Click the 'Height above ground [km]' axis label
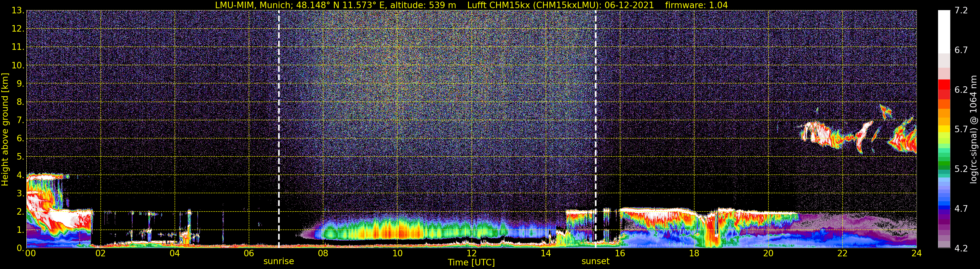Viewport: 980px width, 269px height. tap(5, 129)
